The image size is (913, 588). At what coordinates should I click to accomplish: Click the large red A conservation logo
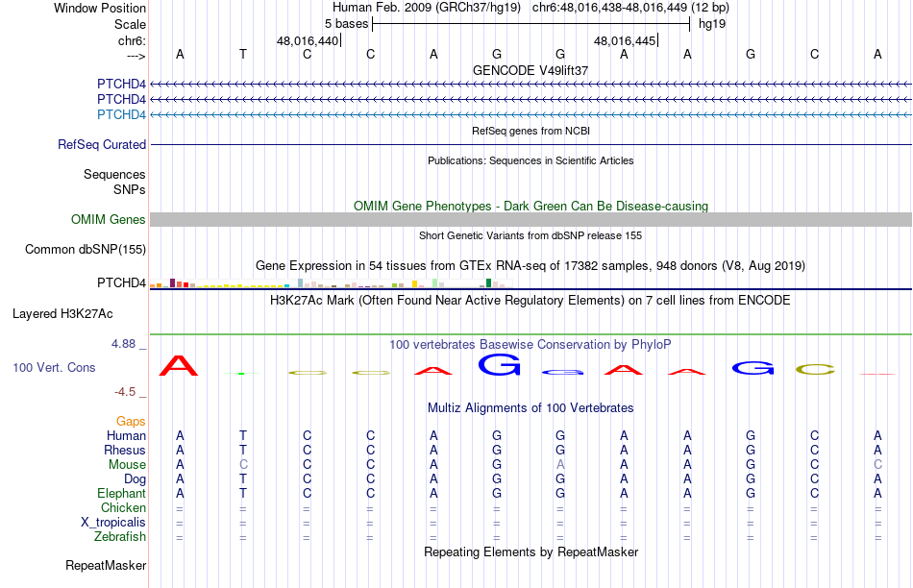pyautogui.click(x=179, y=366)
